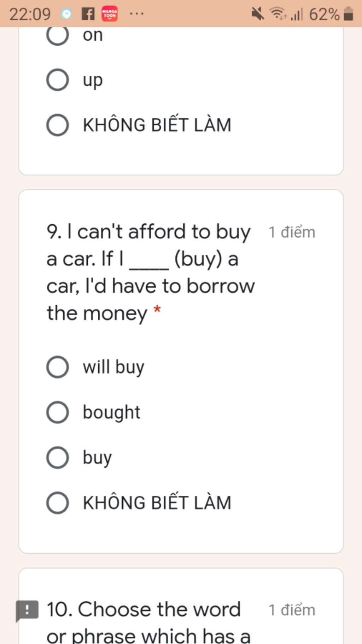Choose "buy" for question 9
Image resolution: width=362 pixels, height=644 pixels.
(58, 458)
